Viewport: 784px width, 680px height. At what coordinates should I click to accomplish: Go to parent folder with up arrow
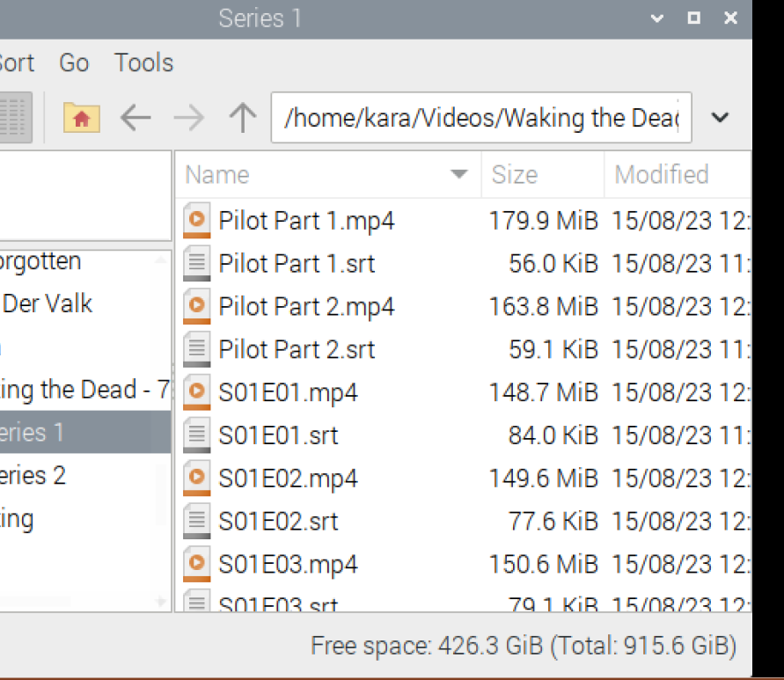(x=242, y=117)
